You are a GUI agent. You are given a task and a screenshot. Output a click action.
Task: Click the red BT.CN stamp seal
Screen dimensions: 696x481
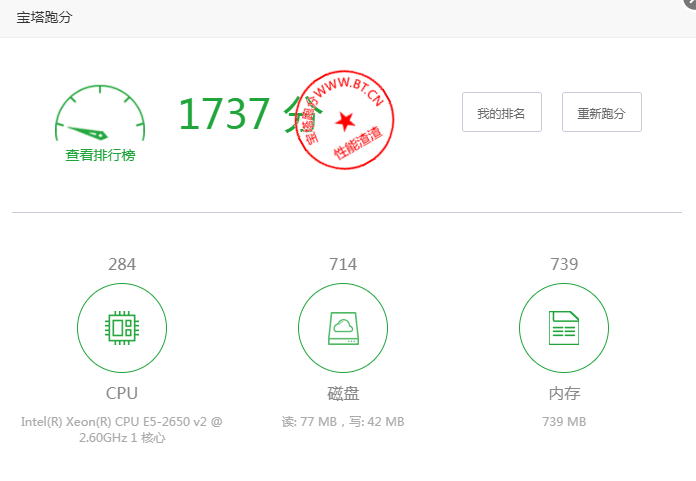click(x=345, y=121)
